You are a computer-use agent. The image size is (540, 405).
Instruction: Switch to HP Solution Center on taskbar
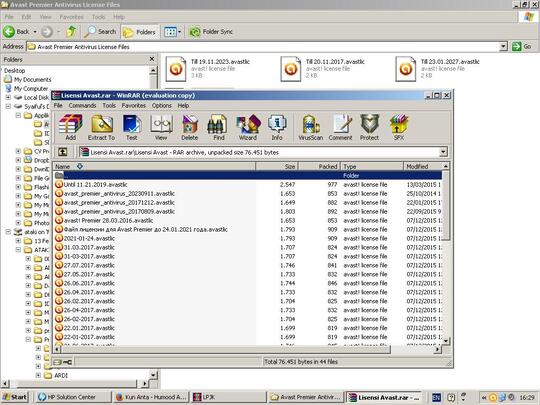pos(74,397)
